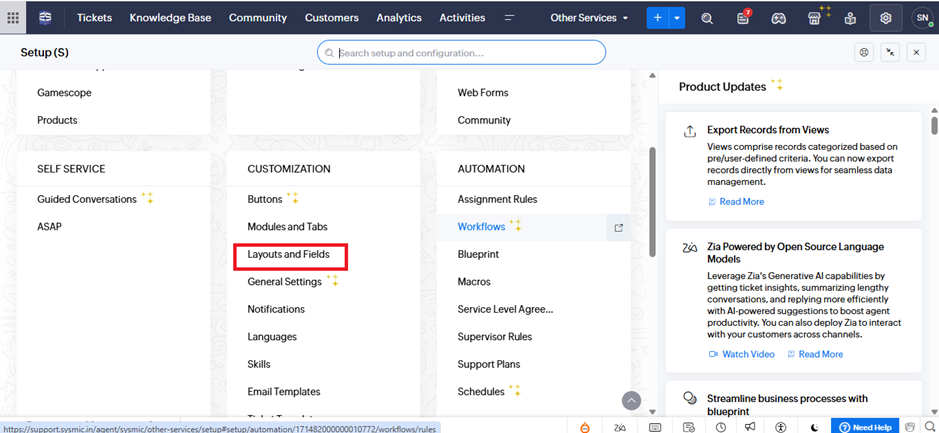
Task: Open the Gamescope controller icon in header
Action: coord(778,18)
